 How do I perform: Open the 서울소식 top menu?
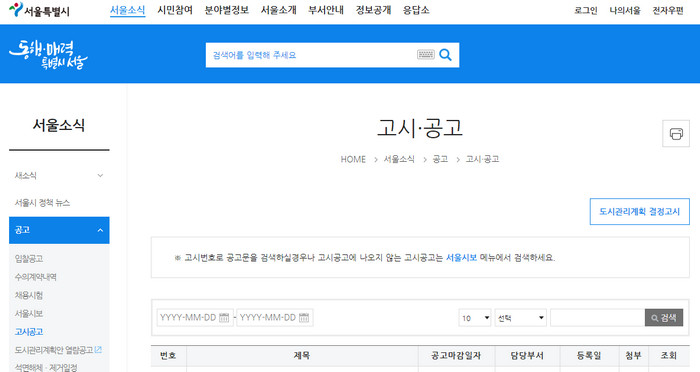[x=128, y=10]
